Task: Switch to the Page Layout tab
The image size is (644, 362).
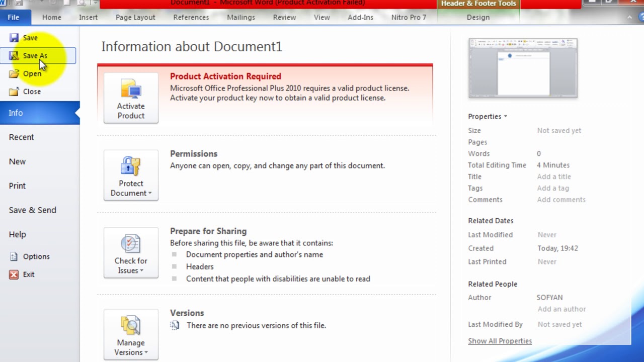Action: point(135,17)
